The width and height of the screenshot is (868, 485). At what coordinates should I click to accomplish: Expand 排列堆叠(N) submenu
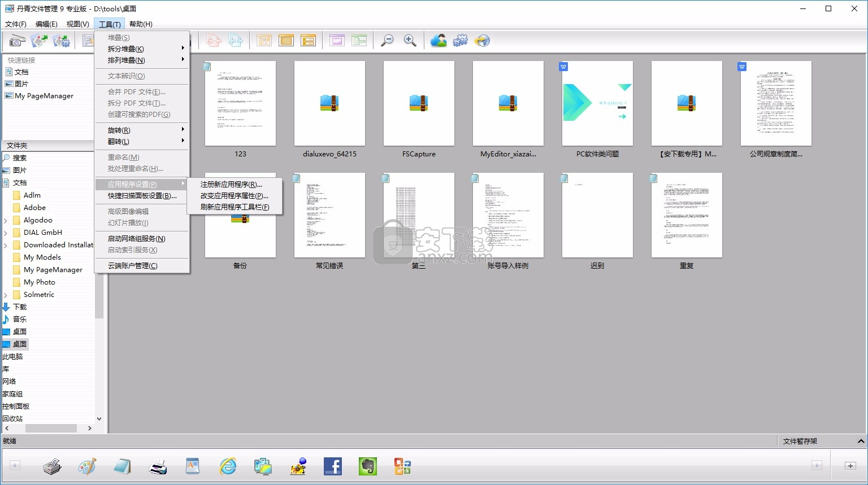(x=142, y=60)
